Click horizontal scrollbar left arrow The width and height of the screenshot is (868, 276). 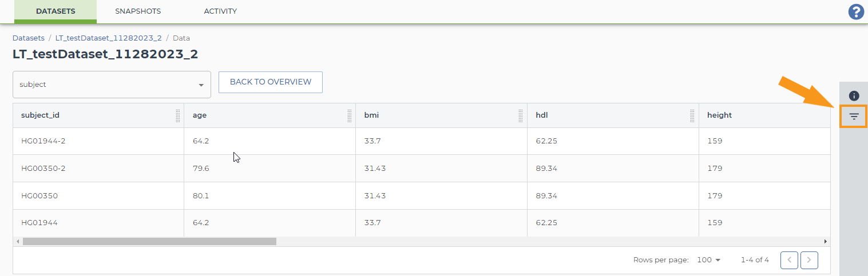point(18,242)
